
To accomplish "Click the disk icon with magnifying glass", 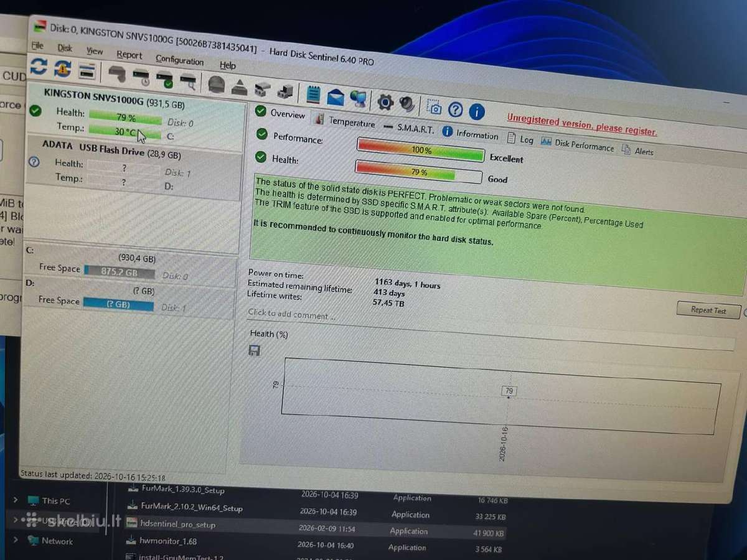I will coord(188,80).
